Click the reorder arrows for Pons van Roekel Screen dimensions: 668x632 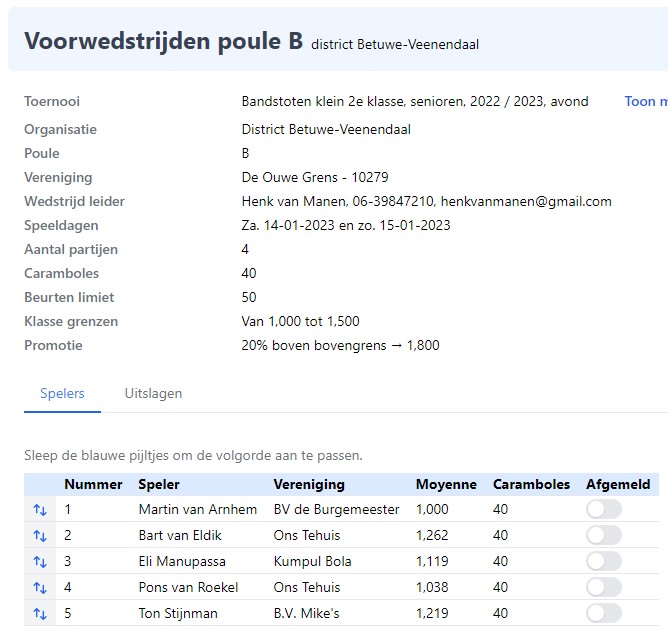click(40, 588)
